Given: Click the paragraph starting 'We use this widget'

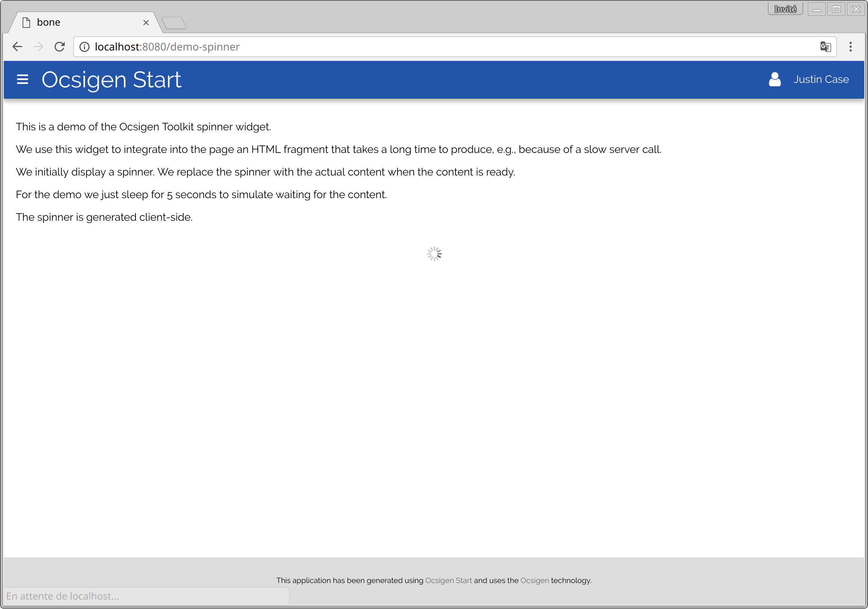Looking at the screenshot, I should (x=339, y=150).
